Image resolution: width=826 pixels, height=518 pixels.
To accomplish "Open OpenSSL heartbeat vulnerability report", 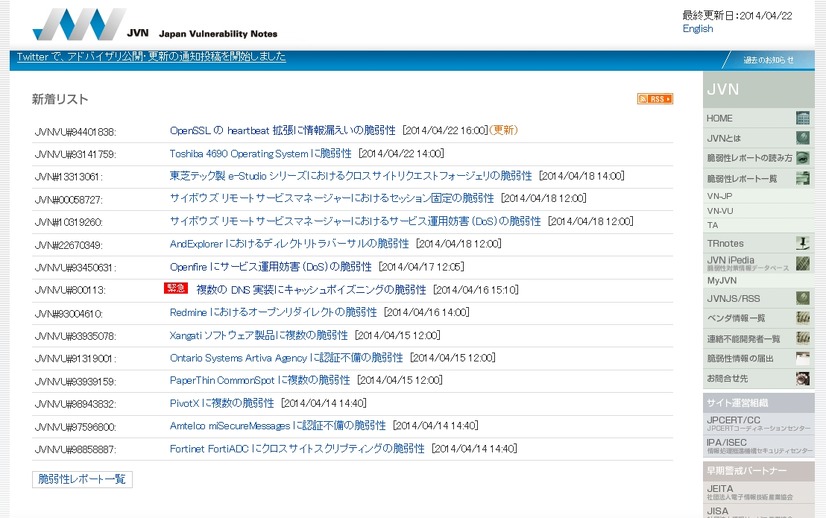I will [x=282, y=130].
